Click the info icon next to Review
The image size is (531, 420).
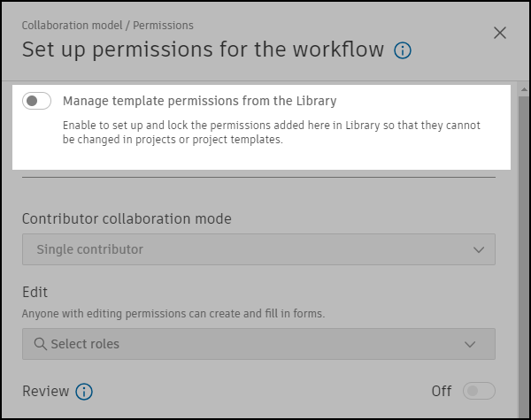(84, 391)
